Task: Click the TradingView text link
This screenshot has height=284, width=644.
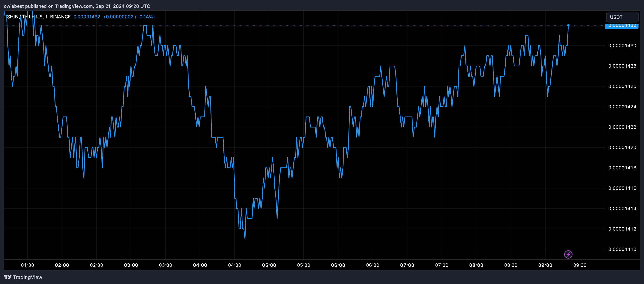Action: coord(27,277)
